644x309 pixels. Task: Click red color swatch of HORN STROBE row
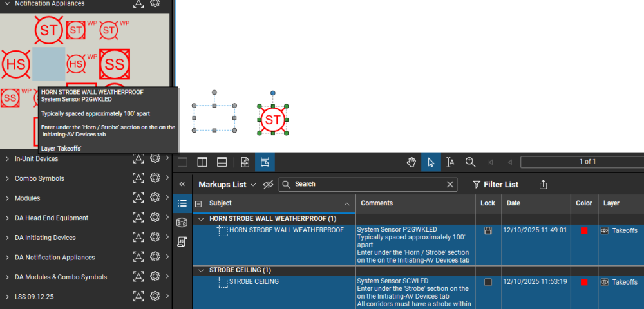tap(584, 230)
